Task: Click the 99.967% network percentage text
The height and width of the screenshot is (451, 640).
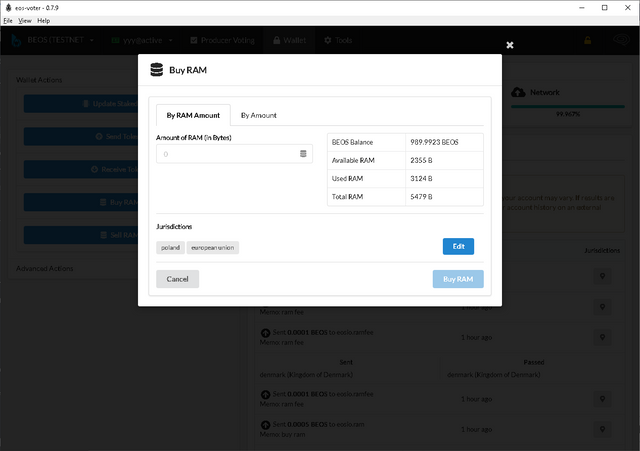Action: [568, 114]
